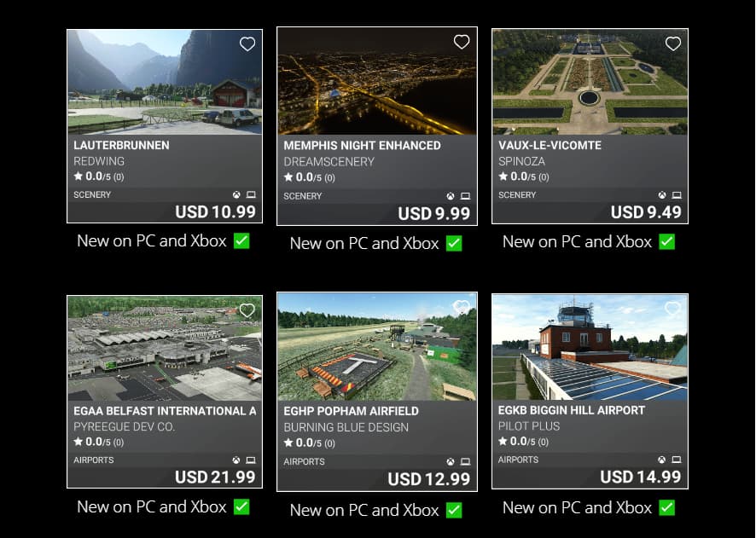Open the Lauterbrunnen scenery thumbnail

tap(165, 83)
